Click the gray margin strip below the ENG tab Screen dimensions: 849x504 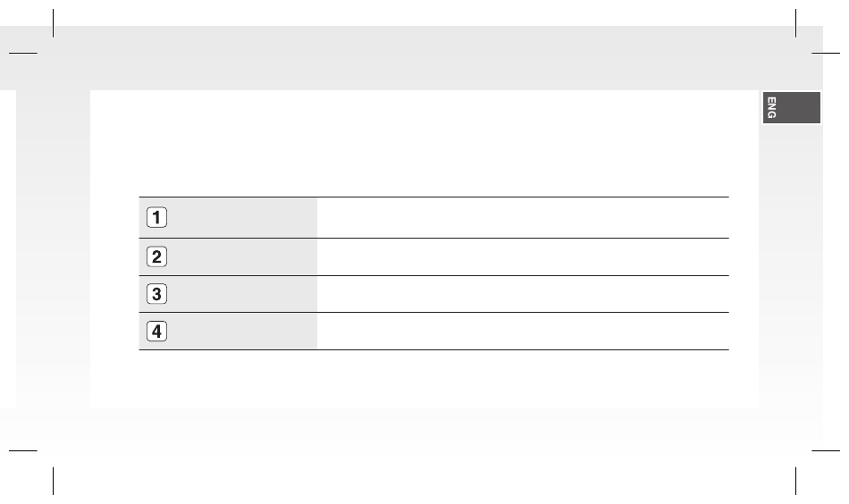click(x=791, y=265)
